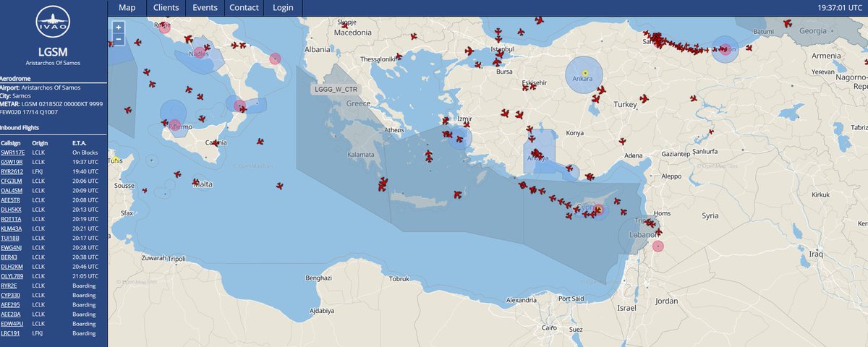Click the Cyprus airport marker
The width and height of the screenshot is (868, 347).
[597, 210]
